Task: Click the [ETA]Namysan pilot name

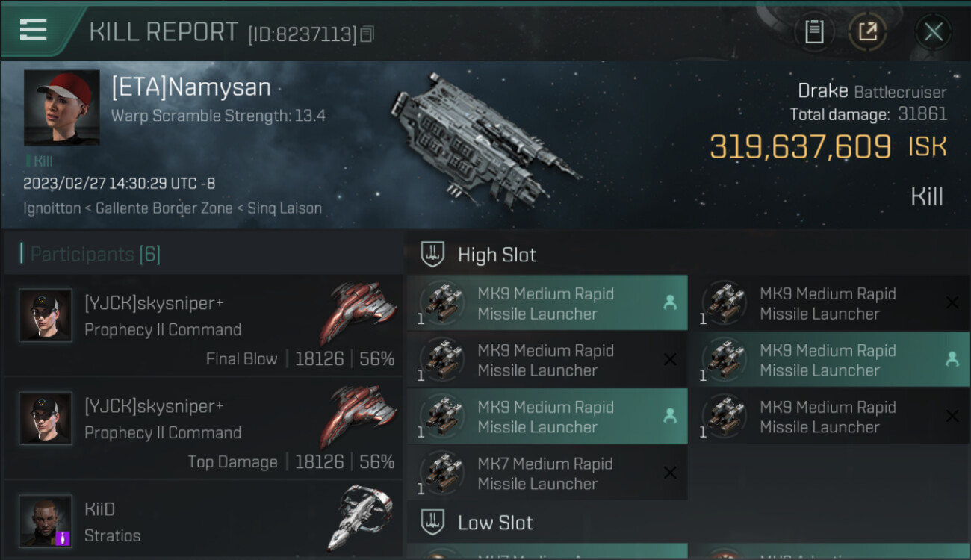Action: pos(191,87)
